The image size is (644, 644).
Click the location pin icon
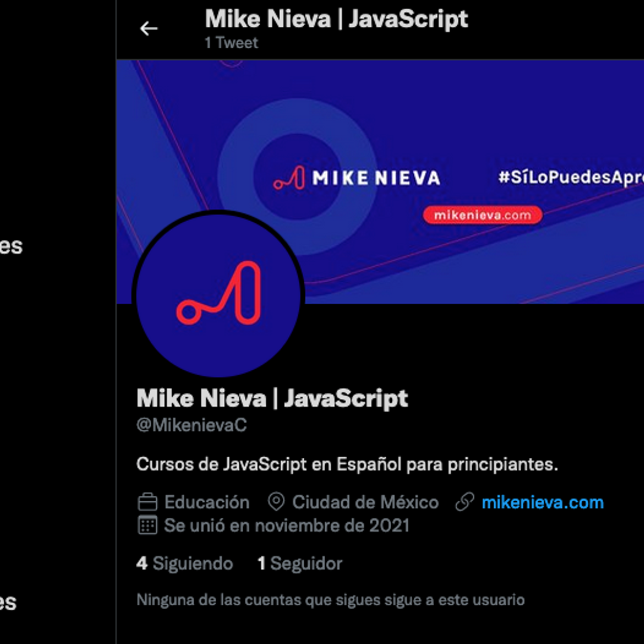tap(276, 502)
